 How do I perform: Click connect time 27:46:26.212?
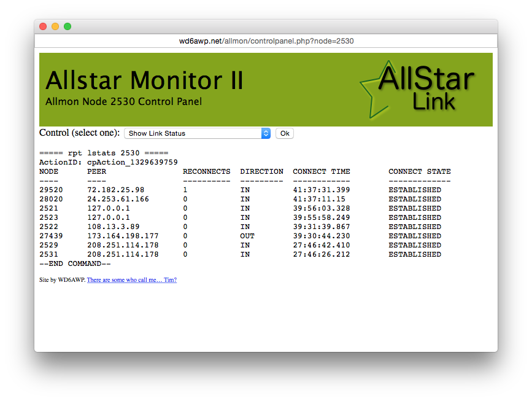(x=322, y=254)
